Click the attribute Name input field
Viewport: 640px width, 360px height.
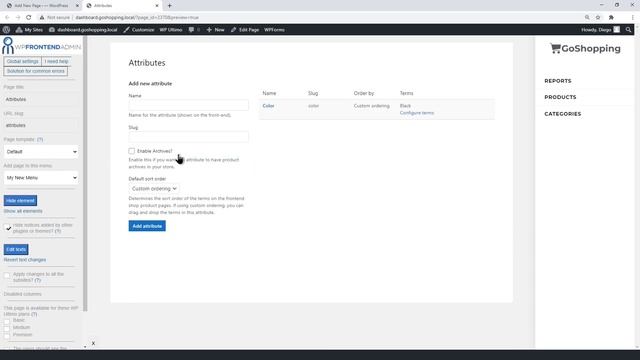coord(188,105)
